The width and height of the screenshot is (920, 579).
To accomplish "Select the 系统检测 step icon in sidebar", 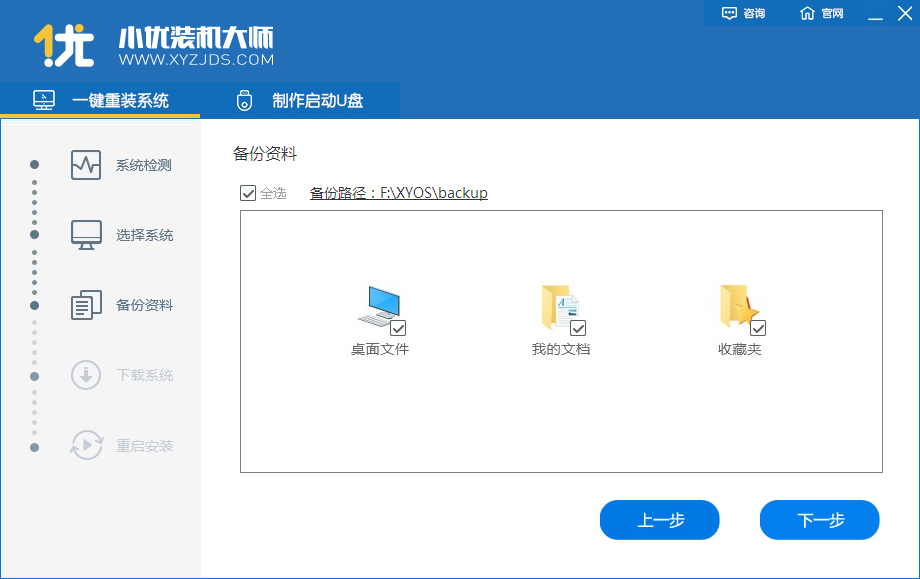I will pyautogui.click(x=84, y=162).
